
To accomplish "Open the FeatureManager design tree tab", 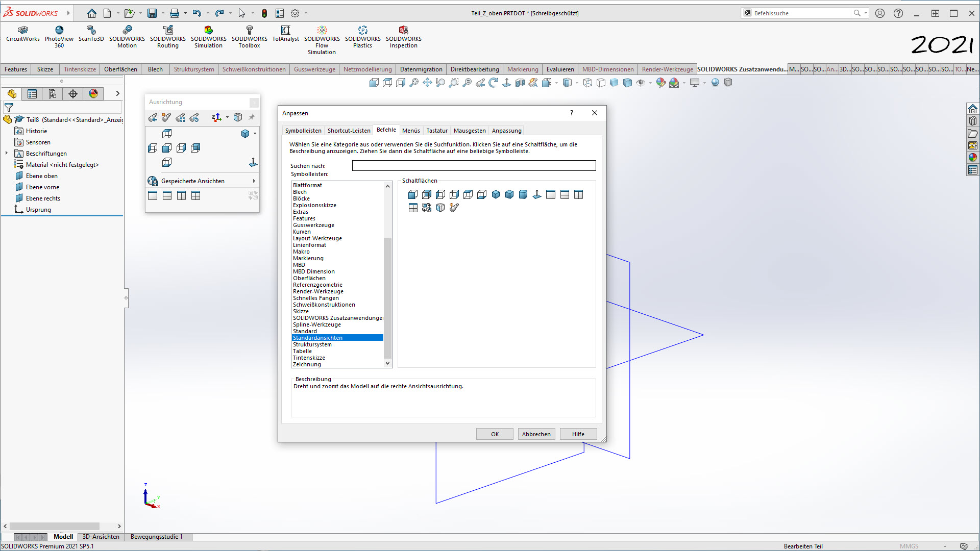I will [12, 94].
